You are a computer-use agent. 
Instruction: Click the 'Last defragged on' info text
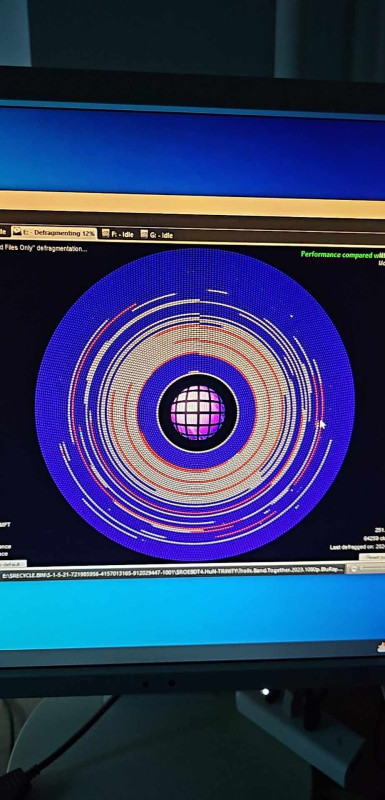pyautogui.click(x=357, y=547)
